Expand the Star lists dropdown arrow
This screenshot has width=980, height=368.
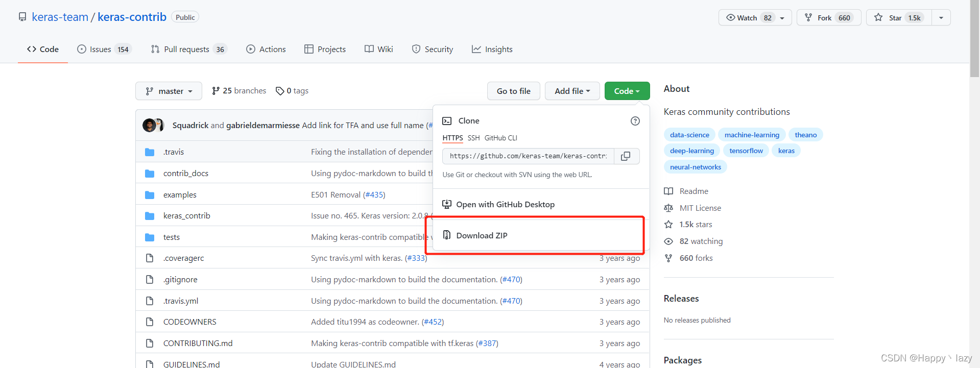pos(941,17)
